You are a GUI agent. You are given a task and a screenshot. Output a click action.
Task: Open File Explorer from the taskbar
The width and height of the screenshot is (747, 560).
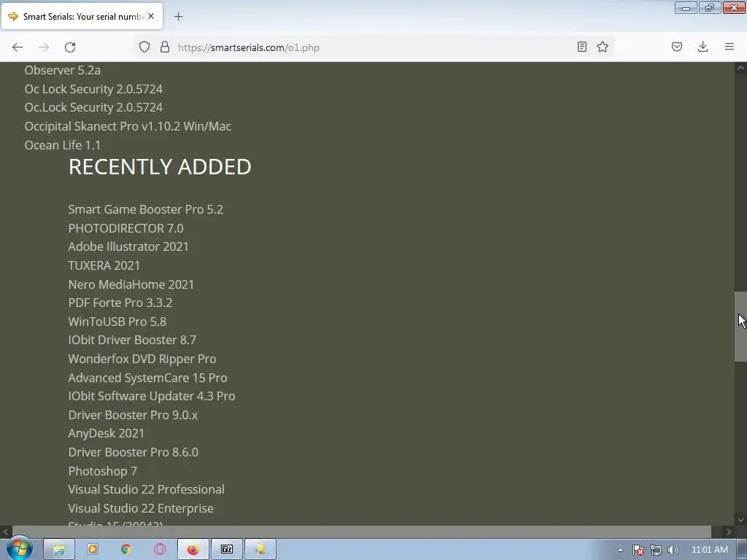coord(58,550)
